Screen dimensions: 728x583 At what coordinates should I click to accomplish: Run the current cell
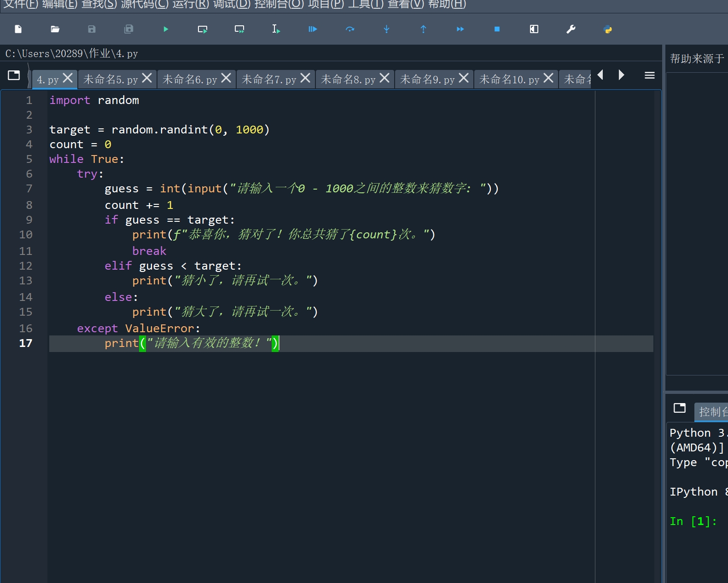[x=203, y=29]
